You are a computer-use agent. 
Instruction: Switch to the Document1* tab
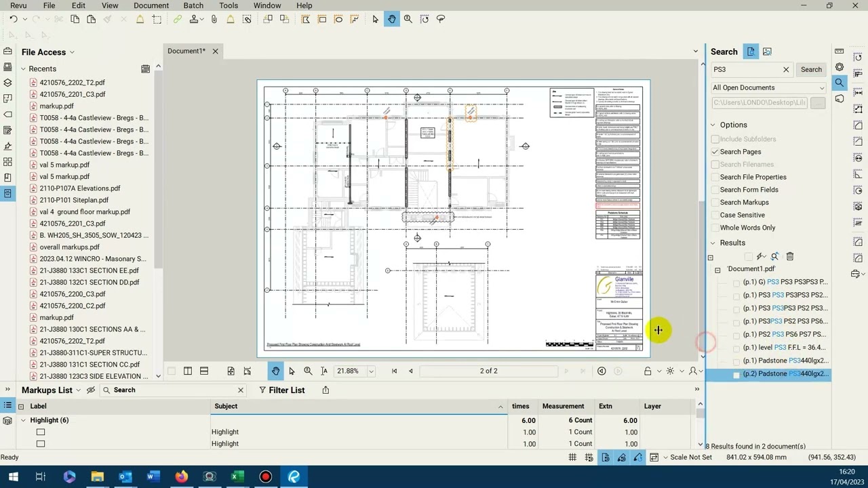[x=186, y=51]
